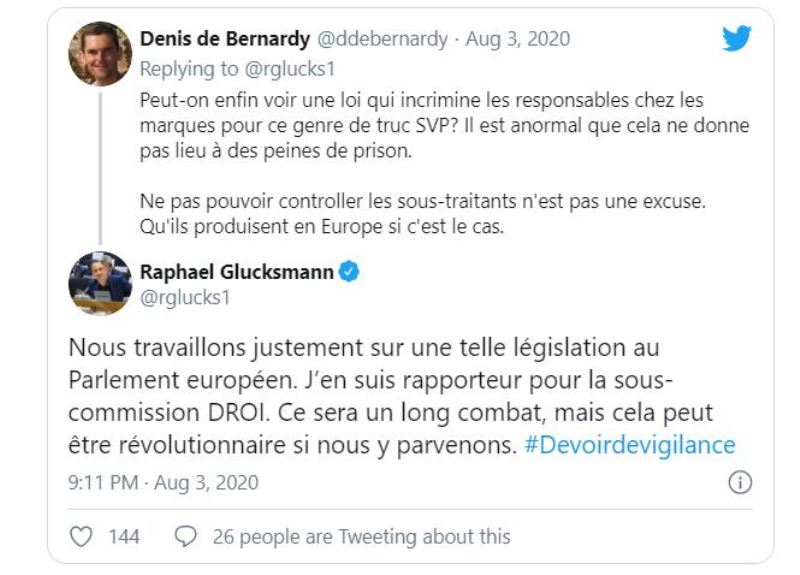Open Denis de Bernardy's profile picture
The image size is (800, 575).
[x=100, y=54]
